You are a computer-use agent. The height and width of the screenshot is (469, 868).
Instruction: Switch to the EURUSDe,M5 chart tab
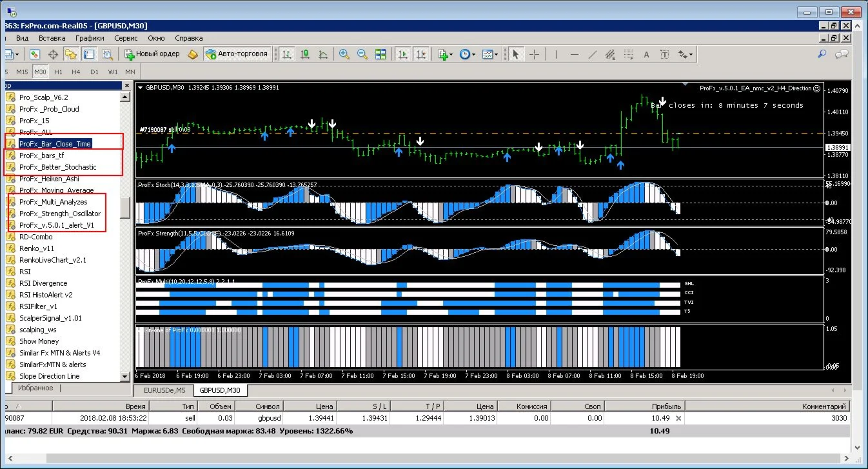(x=164, y=390)
